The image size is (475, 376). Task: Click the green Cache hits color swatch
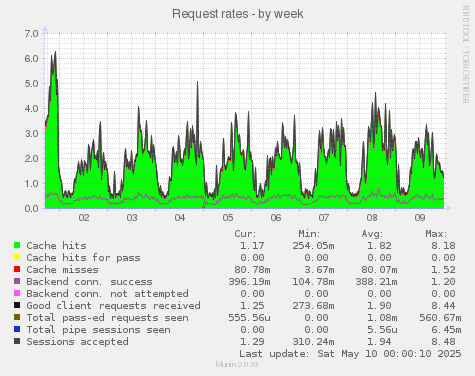coord(17,245)
